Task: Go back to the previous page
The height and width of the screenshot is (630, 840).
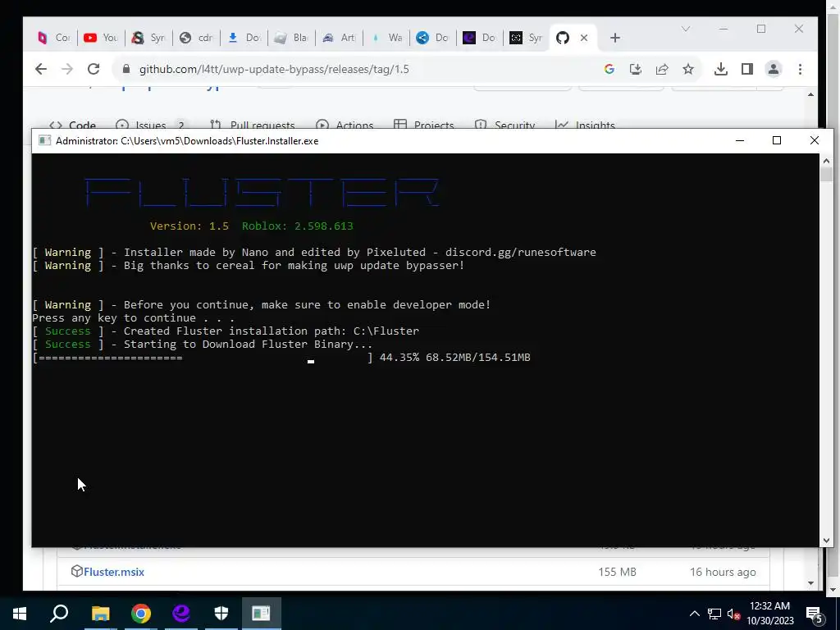Action: click(x=41, y=69)
